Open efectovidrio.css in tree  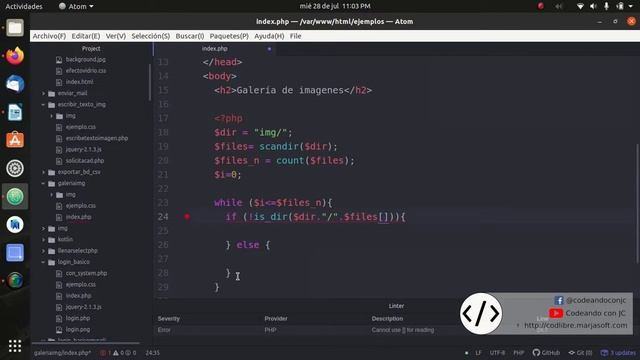(x=86, y=71)
